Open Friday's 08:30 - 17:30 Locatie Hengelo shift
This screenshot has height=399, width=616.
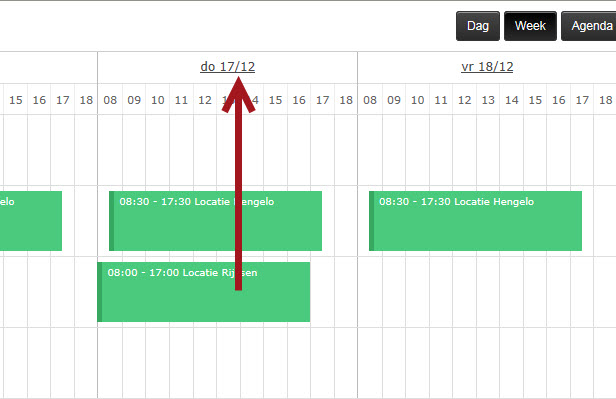tap(475, 221)
